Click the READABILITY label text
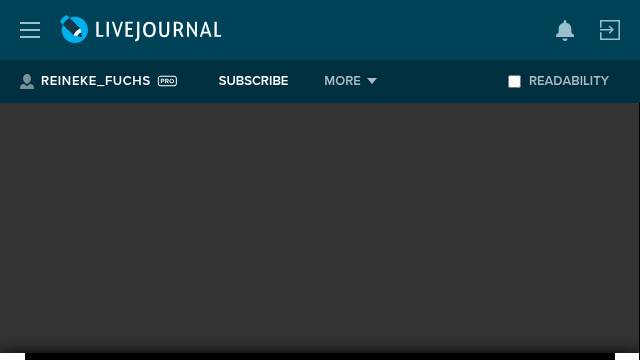640x360 pixels. 569,81
